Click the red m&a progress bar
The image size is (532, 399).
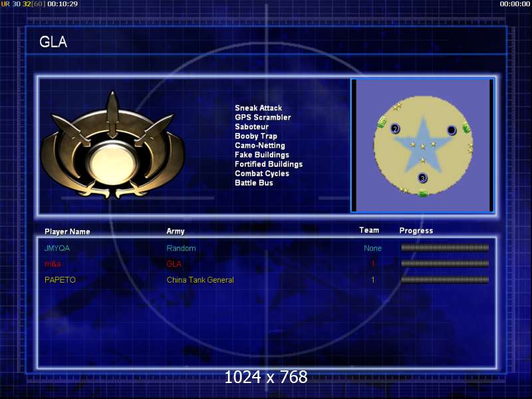(x=445, y=263)
